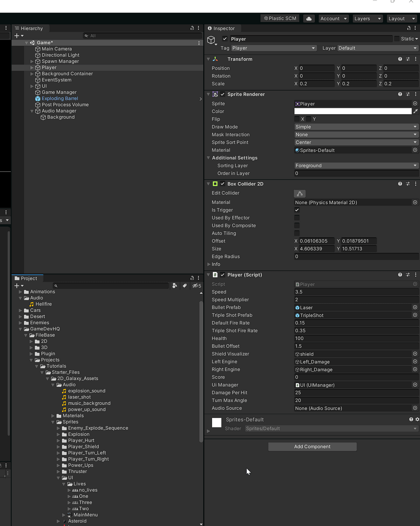Switch to the Hierarchy tab

click(29, 28)
